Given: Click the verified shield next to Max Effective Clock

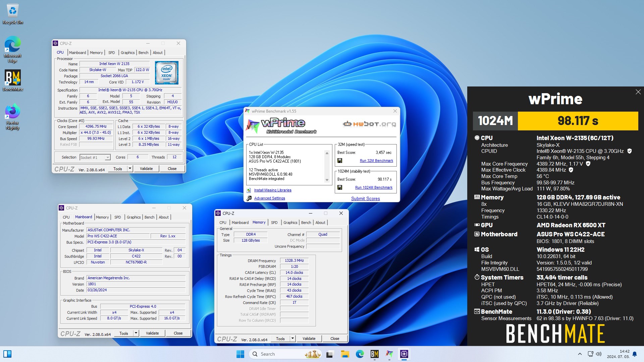Looking at the screenshot, I should point(571,170).
